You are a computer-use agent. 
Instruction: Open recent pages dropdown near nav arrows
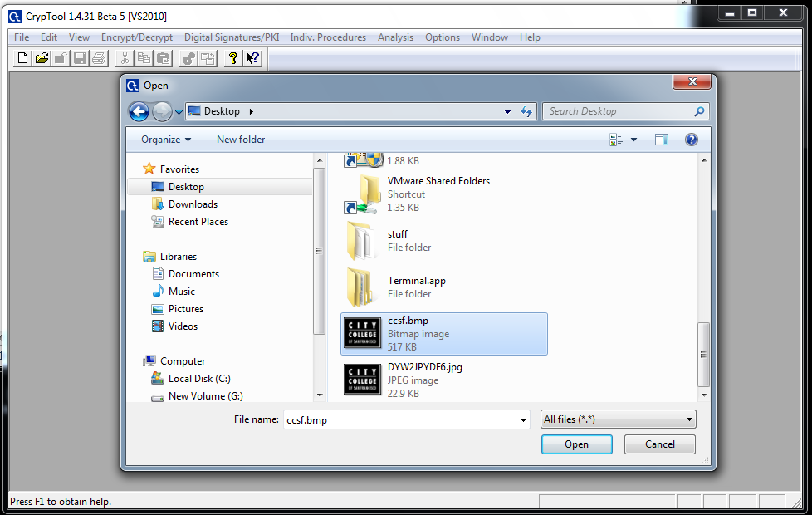(179, 111)
